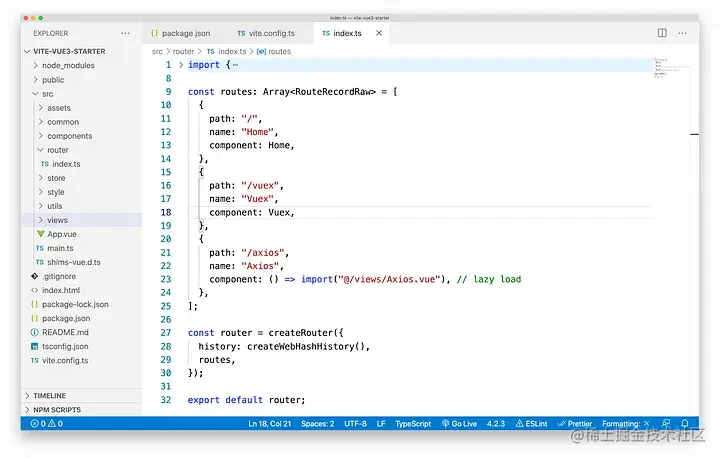Close the index.ts editor tab
Viewport: 720px width, 458px height.
(x=379, y=33)
